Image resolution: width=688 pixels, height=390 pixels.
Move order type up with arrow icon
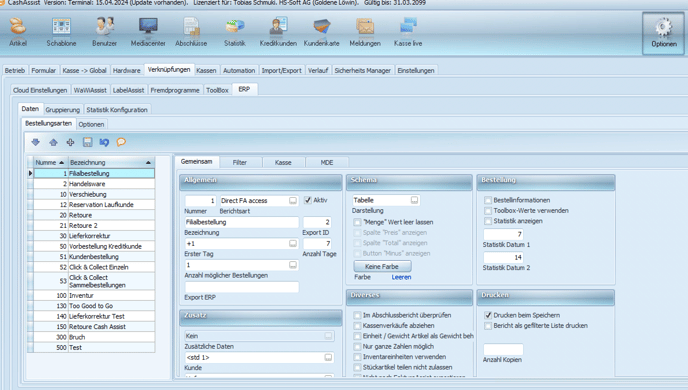53,142
